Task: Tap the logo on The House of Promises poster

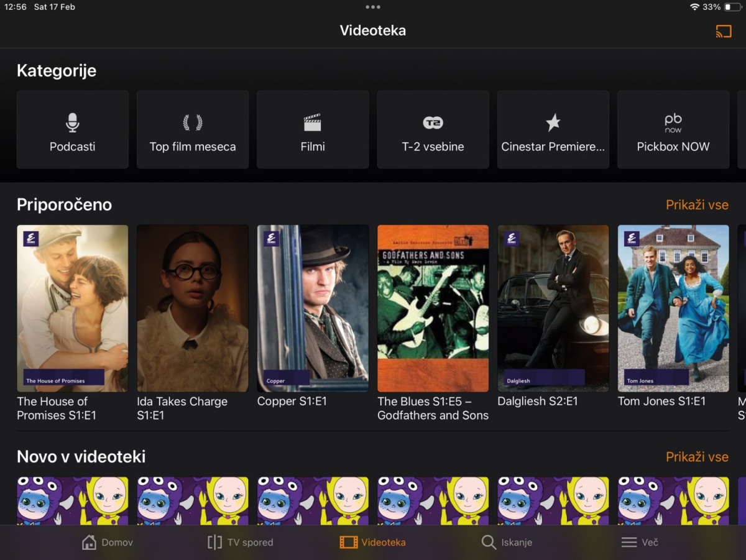Action: (30, 239)
